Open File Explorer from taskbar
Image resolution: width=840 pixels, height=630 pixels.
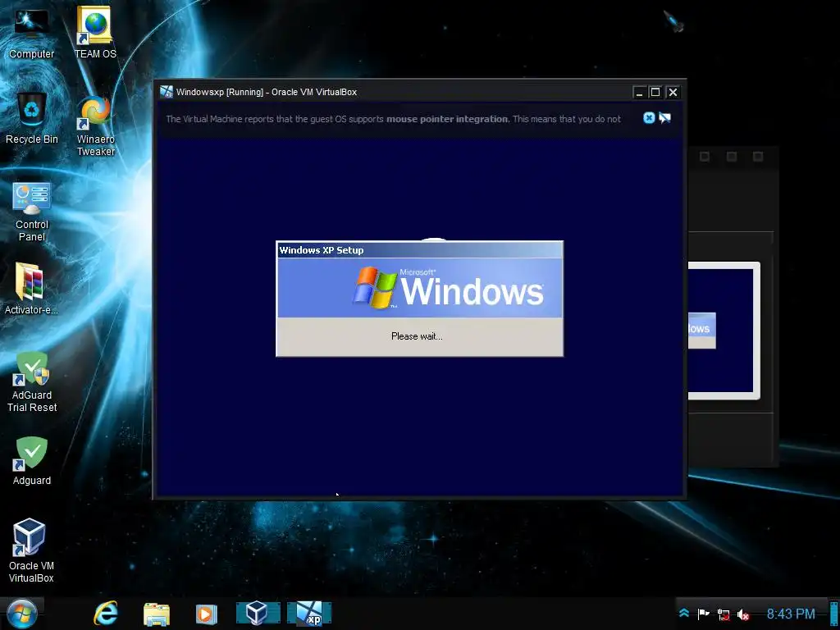[157, 614]
